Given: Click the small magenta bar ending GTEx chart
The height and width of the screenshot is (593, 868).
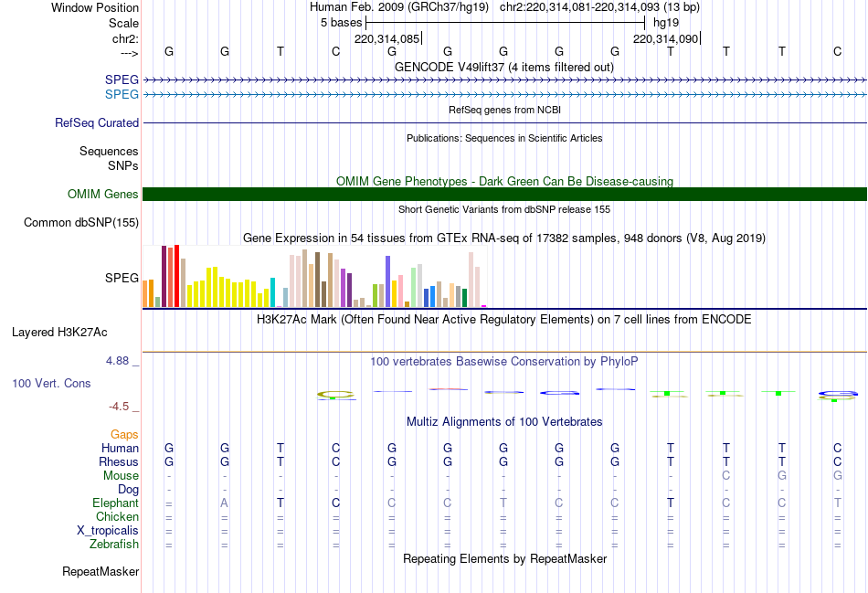Looking at the screenshot, I should [x=484, y=305].
